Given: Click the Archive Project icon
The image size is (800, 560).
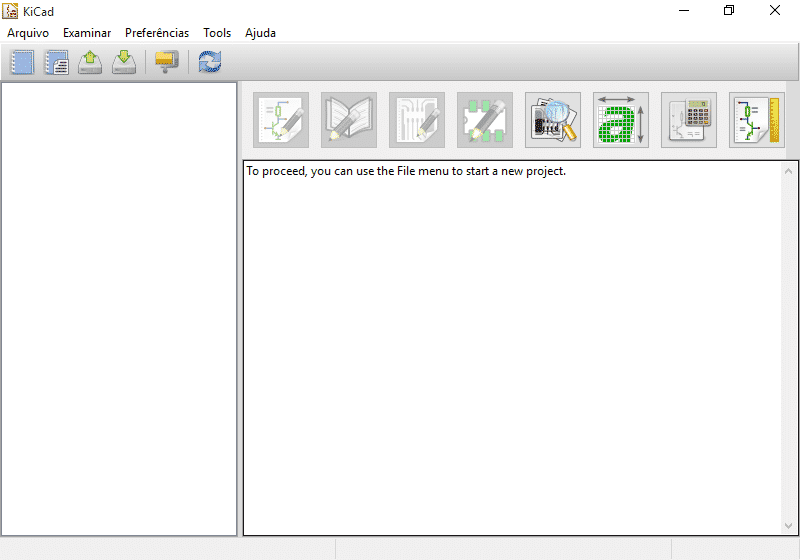Looking at the screenshot, I should pyautogui.click(x=167, y=62).
